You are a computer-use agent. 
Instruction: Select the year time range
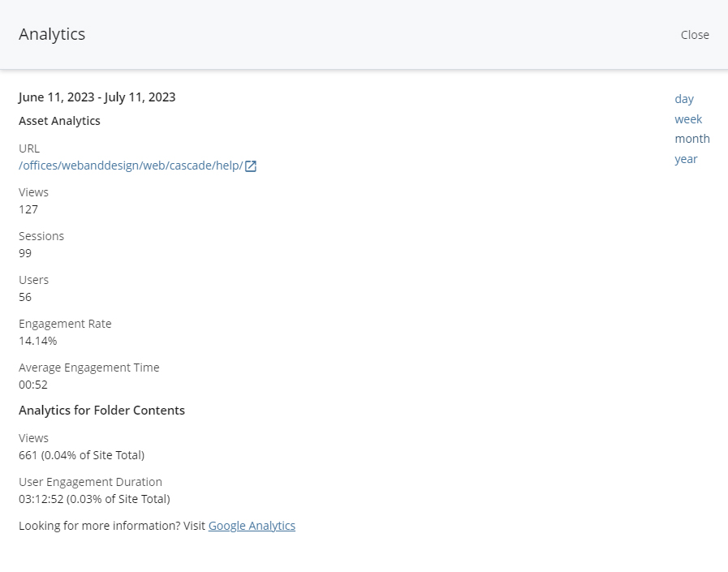[686, 159]
